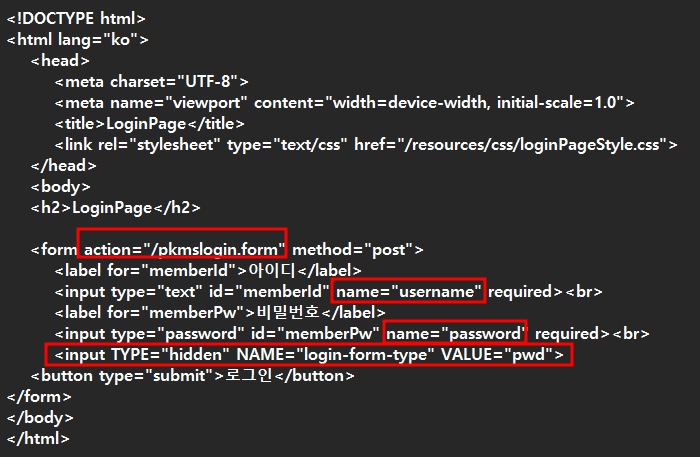Click the closing </html> tag
The image size is (700, 457).
[x=38, y=439]
